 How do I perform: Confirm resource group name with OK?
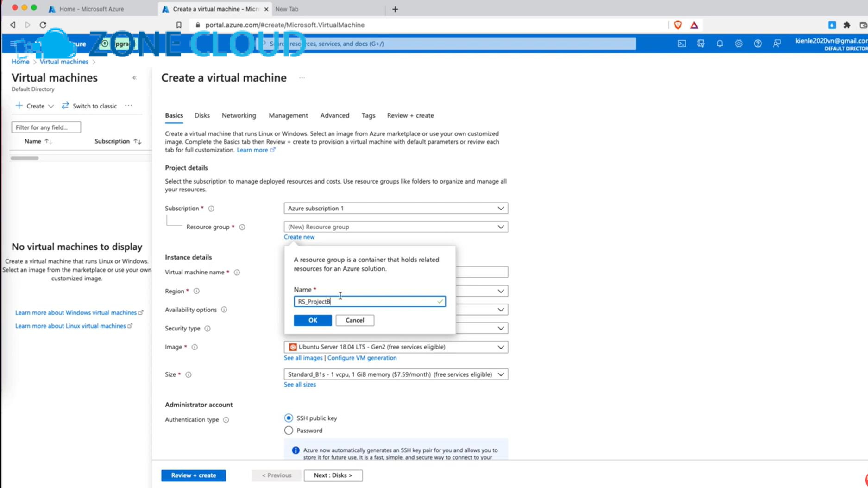point(313,320)
